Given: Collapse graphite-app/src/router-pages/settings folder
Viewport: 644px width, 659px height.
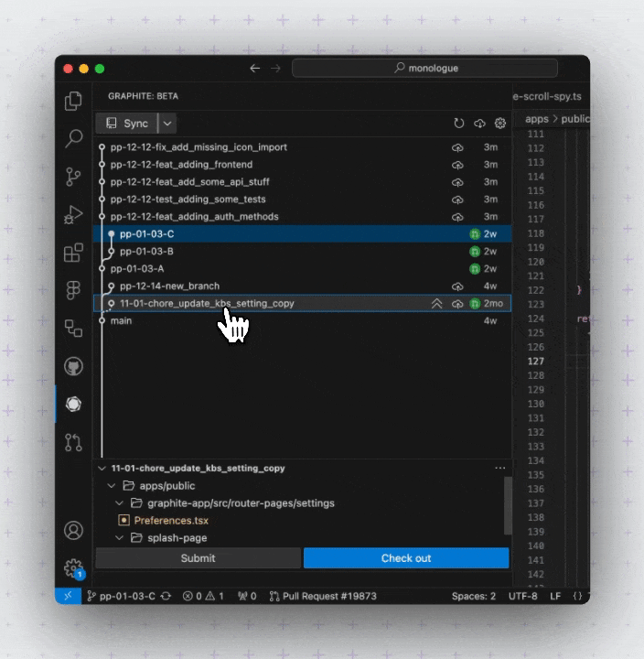Looking at the screenshot, I should (119, 503).
